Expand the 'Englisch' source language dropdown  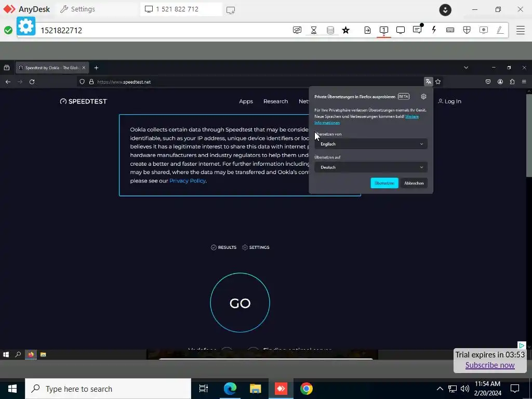371,144
